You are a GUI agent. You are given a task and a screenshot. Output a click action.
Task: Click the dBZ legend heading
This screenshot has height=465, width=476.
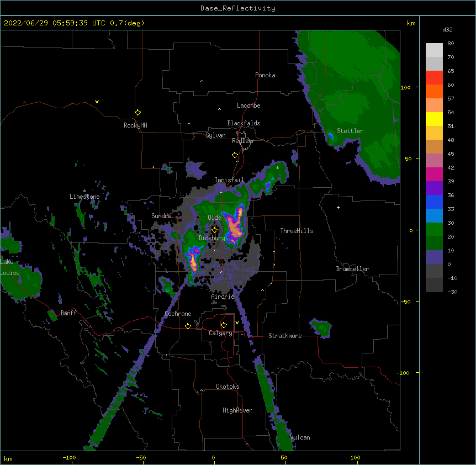(447, 30)
